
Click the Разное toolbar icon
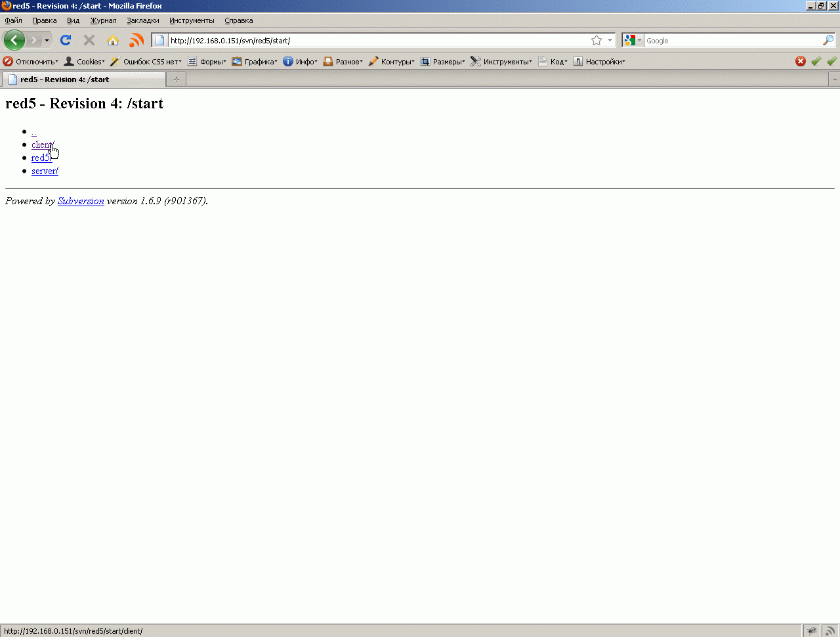tap(328, 62)
